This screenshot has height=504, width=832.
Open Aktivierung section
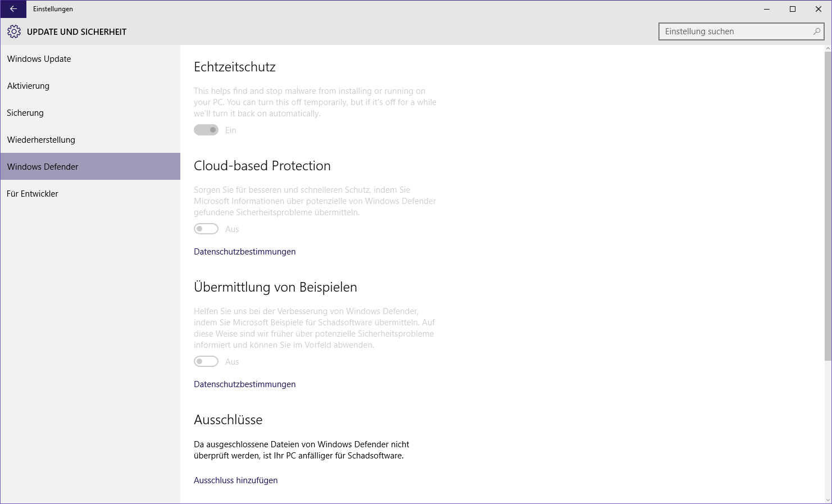(x=90, y=86)
